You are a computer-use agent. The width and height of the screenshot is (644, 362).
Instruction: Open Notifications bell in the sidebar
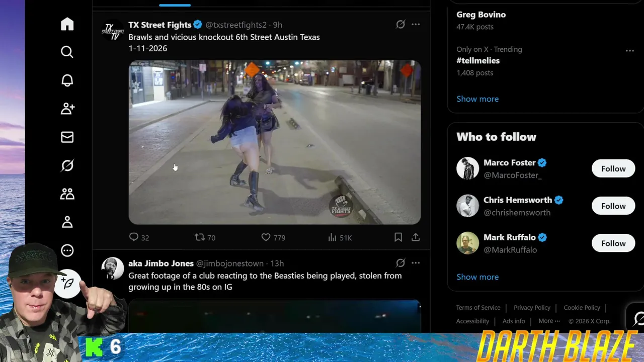(x=67, y=80)
